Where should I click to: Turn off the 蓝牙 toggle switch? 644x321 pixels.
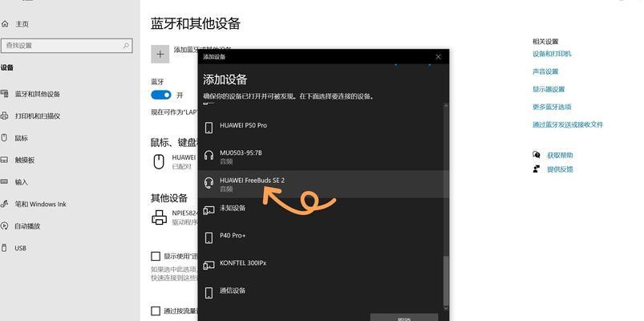(161, 95)
